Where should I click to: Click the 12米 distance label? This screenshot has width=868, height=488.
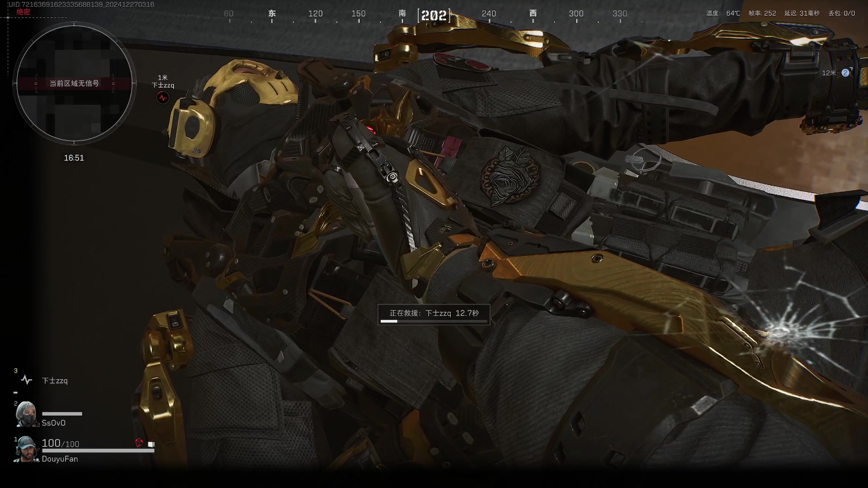pos(829,73)
